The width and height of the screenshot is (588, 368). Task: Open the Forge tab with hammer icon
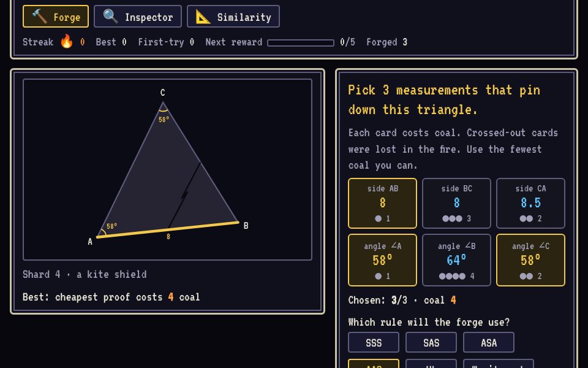pyautogui.click(x=56, y=17)
